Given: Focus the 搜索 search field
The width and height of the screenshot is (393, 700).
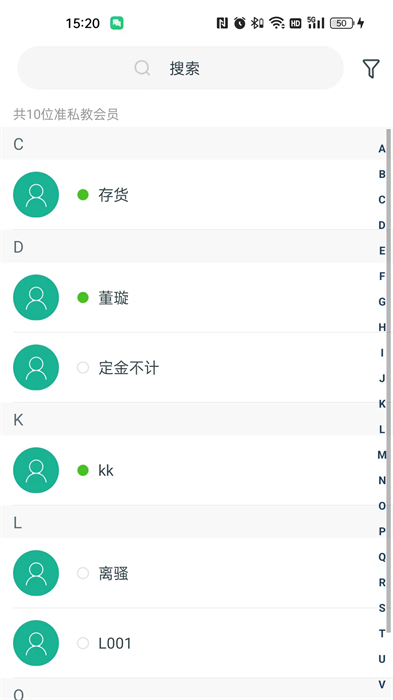Looking at the screenshot, I should click(180, 68).
